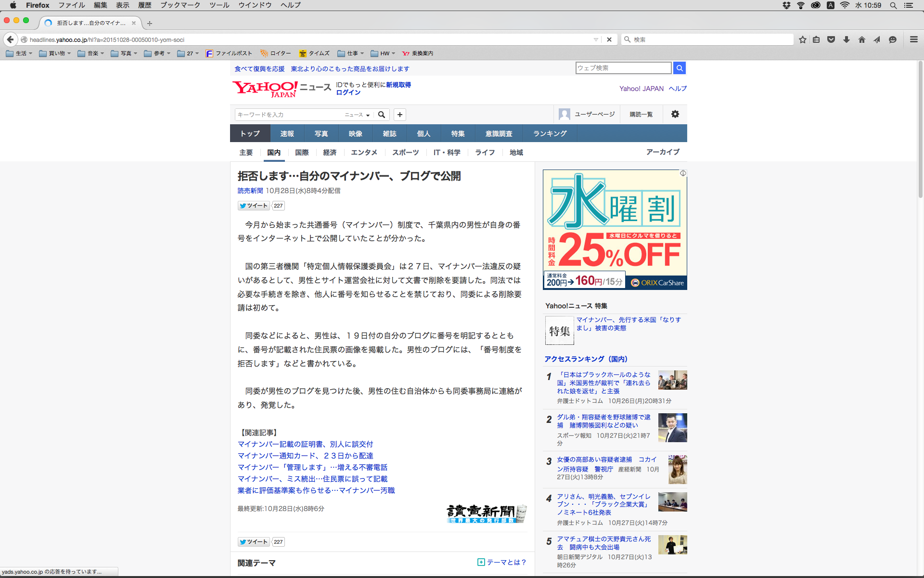Open Firefox hamburger menu

(x=914, y=39)
